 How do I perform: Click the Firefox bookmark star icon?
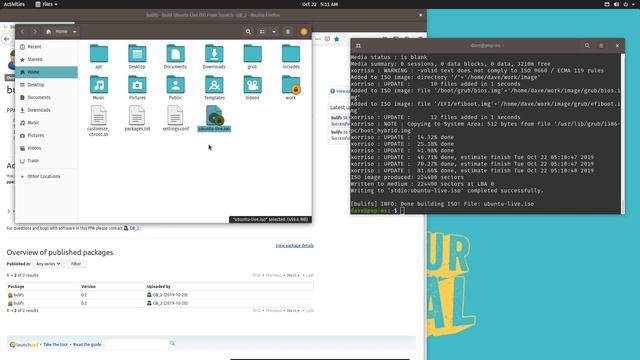[337, 39]
